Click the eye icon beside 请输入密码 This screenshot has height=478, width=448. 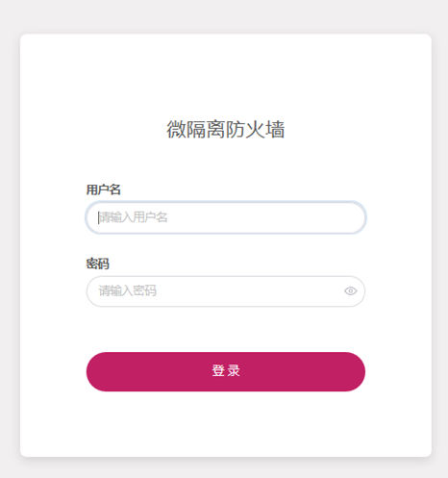(350, 291)
